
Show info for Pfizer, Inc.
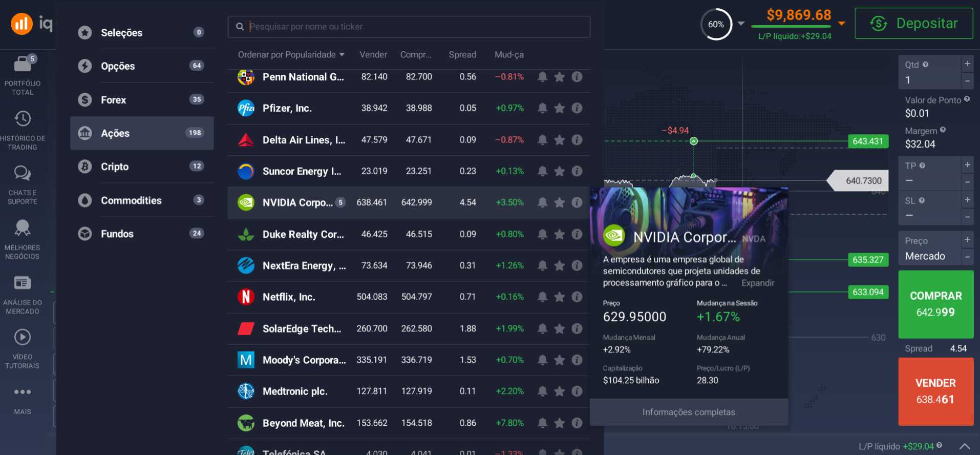(577, 108)
